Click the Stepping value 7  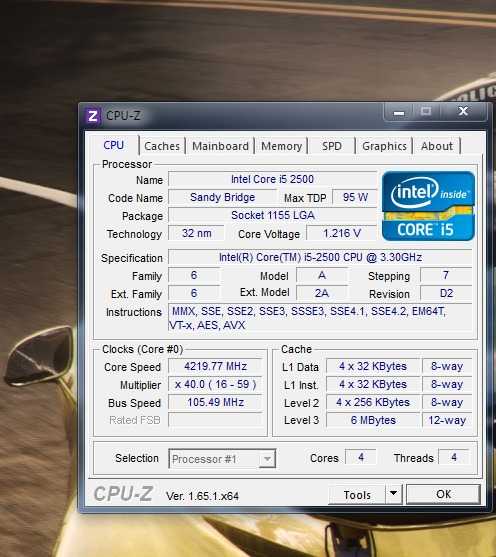[x=446, y=275]
